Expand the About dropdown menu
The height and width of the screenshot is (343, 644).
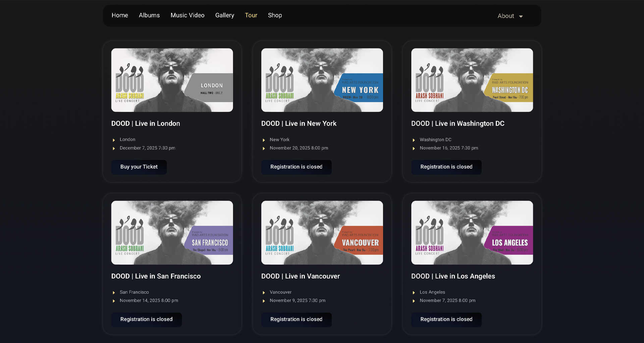pyautogui.click(x=510, y=16)
